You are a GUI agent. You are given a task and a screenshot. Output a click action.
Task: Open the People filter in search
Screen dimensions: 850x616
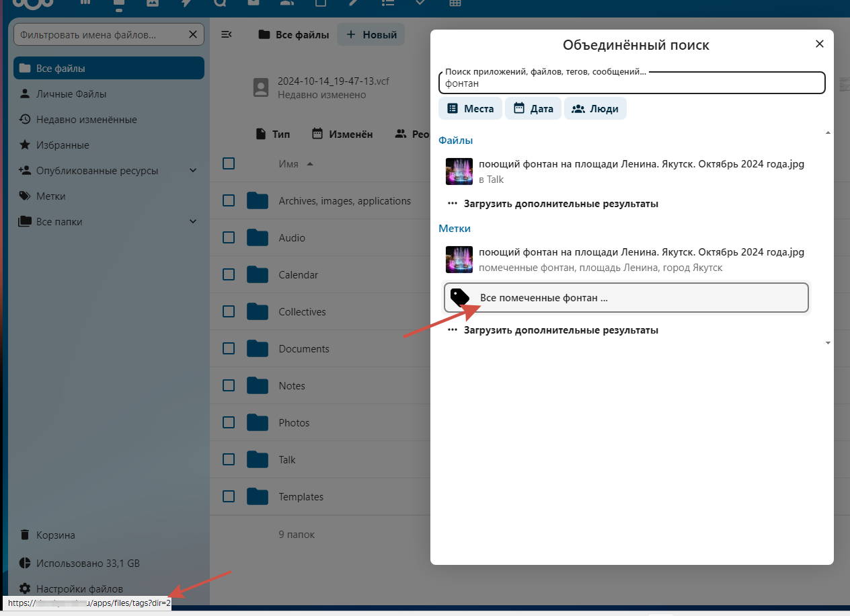tap(595, 109)
